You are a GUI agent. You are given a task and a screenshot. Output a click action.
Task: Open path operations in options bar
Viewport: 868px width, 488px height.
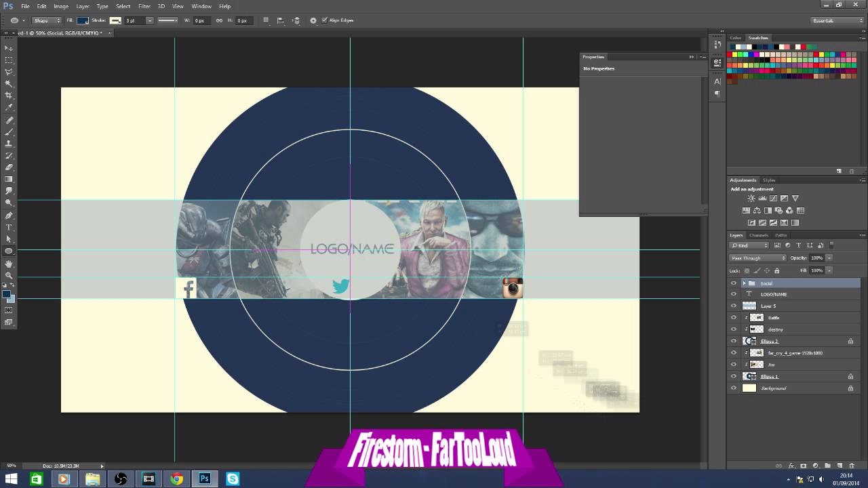[266, 20]
